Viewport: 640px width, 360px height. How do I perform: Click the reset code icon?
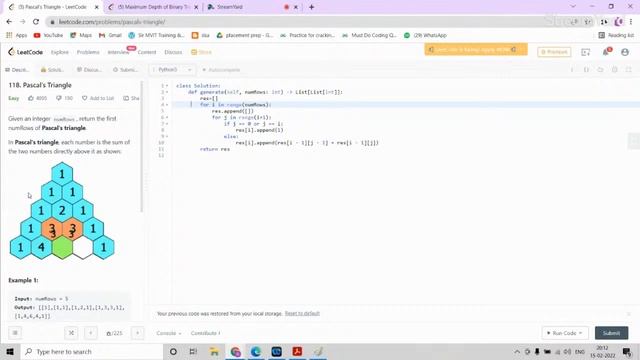tap(600, 70)
